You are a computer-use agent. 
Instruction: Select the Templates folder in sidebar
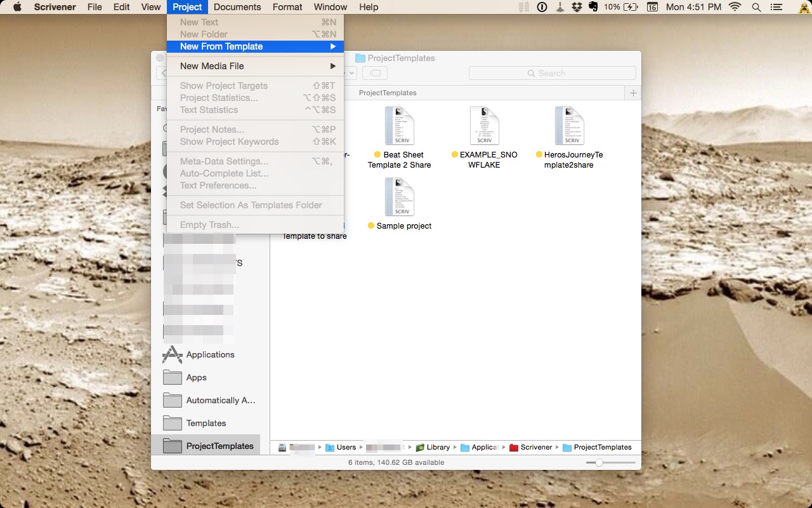pyautogui.click(x=206, y=424)
